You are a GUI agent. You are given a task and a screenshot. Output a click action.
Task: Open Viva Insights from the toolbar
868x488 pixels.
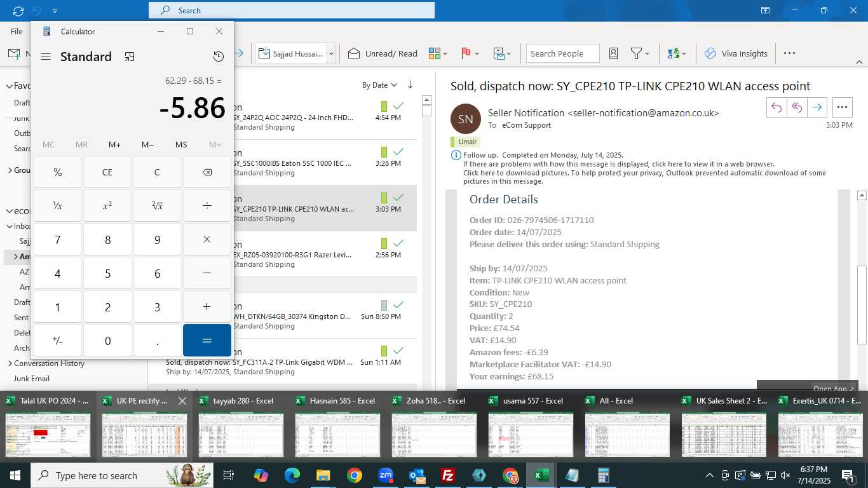point(736,53)
